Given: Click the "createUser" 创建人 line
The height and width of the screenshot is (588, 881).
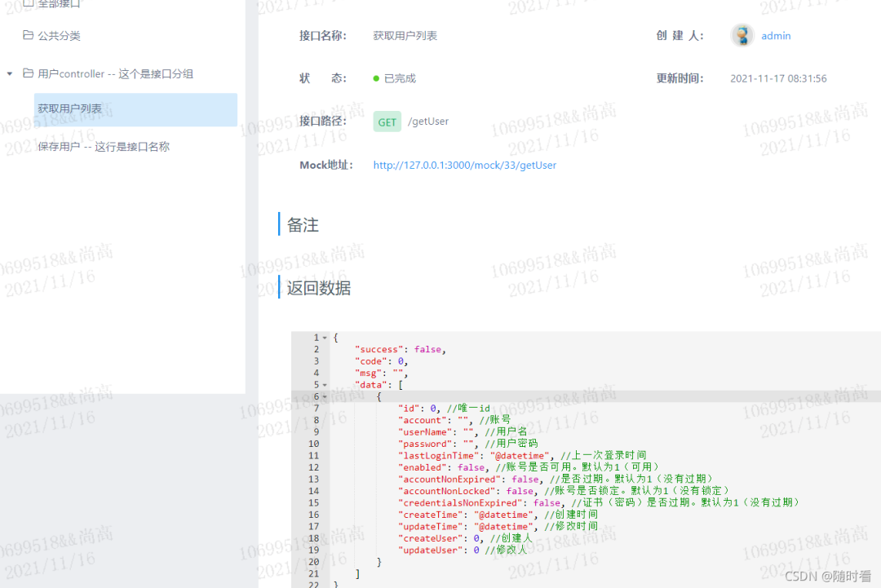Looking at the screenshot, I should 465,538.
